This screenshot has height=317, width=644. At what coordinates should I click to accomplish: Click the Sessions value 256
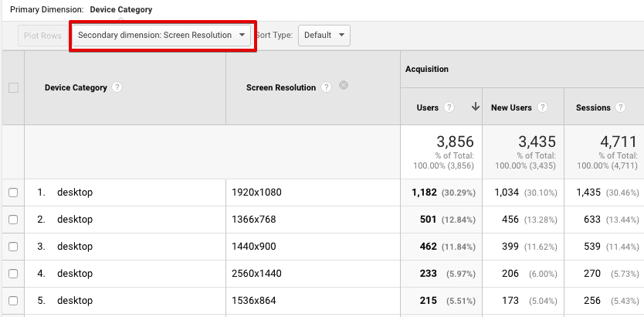pos(592,301)
